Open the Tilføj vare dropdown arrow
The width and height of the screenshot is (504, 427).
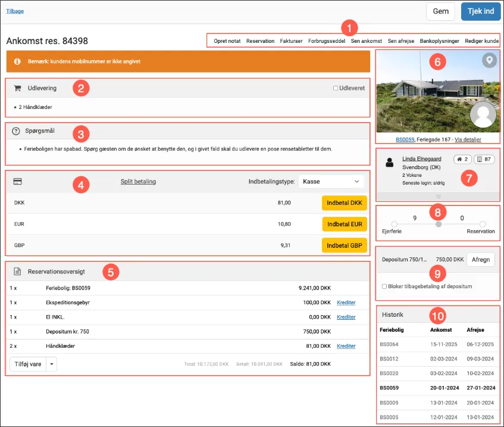click(x=51, y=364)
